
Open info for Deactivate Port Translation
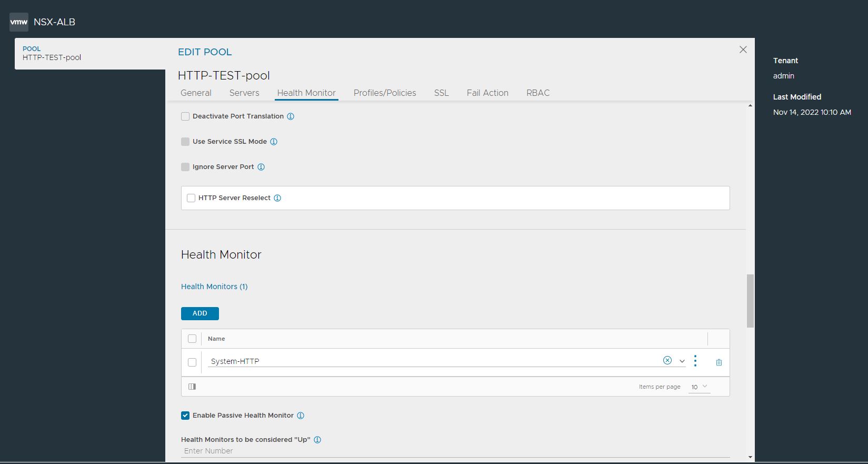pos(291,116)
